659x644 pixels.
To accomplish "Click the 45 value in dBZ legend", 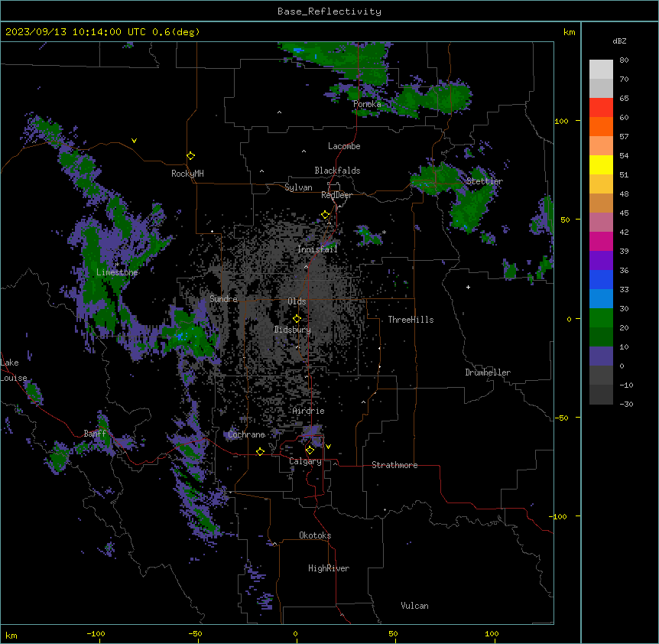I will [x=624, y=213].
